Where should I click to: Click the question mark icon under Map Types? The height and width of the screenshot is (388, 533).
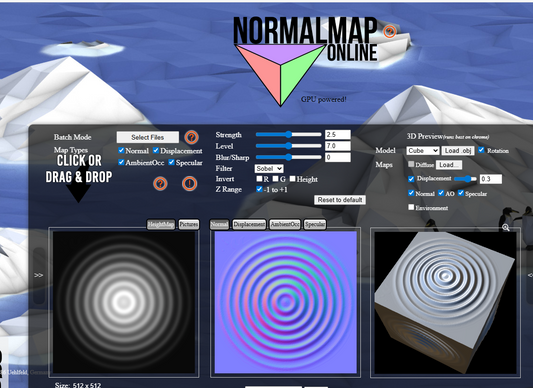click(160, 184)
